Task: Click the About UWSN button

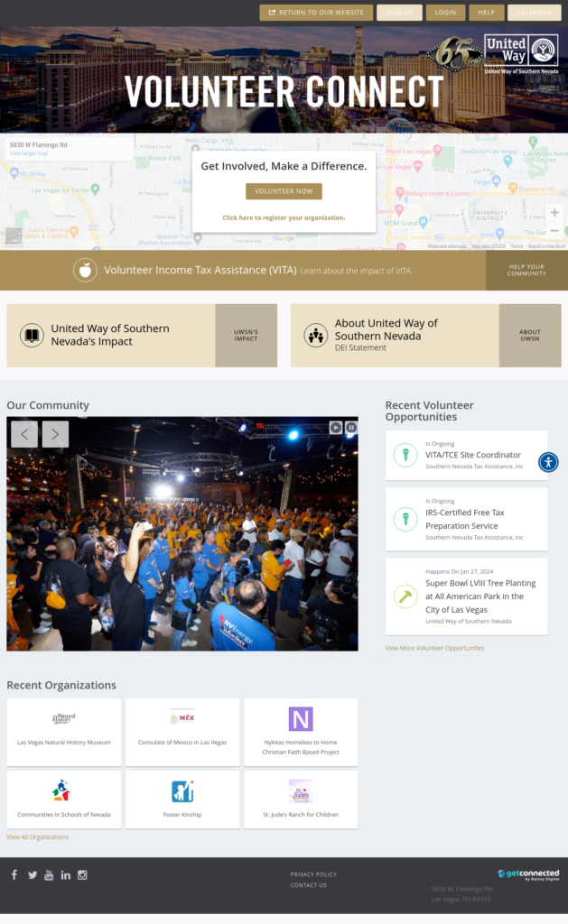Action: (530, 336)
